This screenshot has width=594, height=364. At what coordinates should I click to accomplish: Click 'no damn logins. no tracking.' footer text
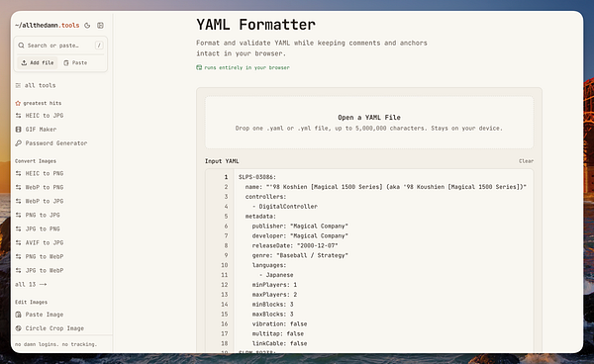click(55, 344)
